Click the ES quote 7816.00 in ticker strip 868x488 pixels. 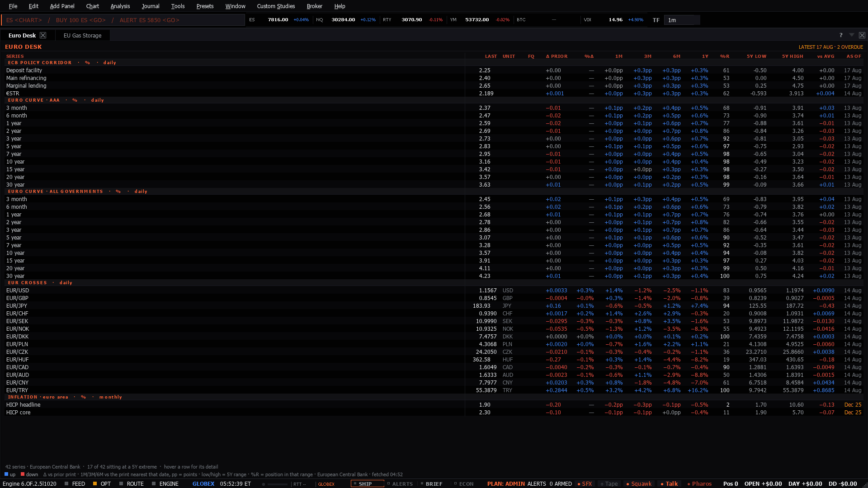click(x=278, y=20)
